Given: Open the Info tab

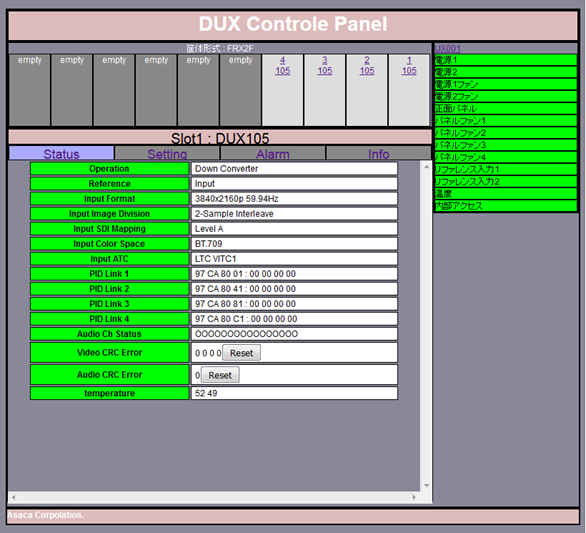Looking at the screenshot, I should (x=379, y=154).
